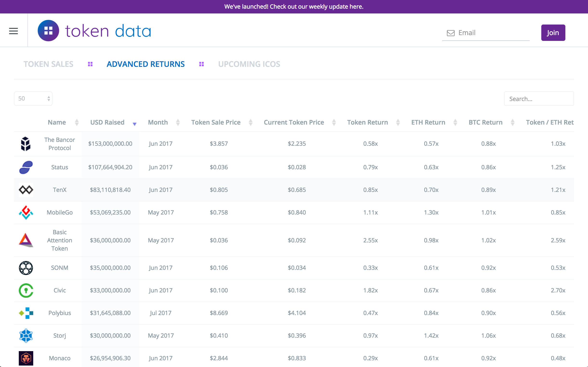Select the Storj token icon
588x367 pixels.
[26, 335]
